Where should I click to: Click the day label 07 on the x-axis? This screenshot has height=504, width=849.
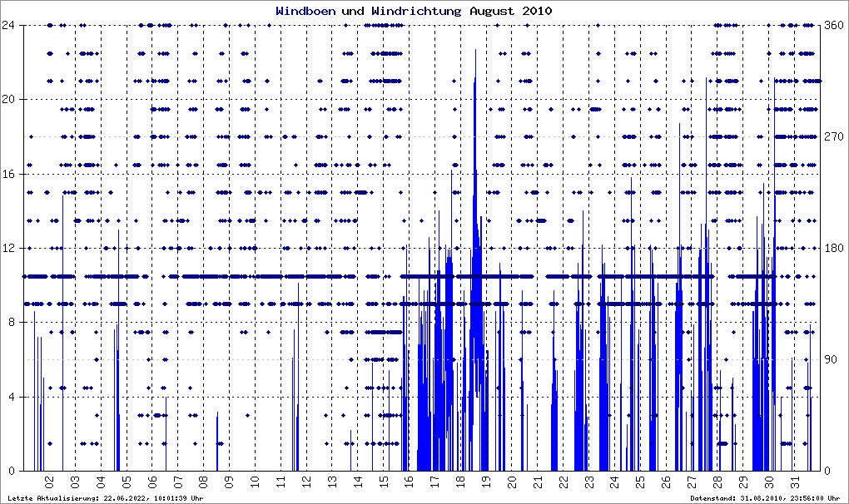[x=178, y=482]
